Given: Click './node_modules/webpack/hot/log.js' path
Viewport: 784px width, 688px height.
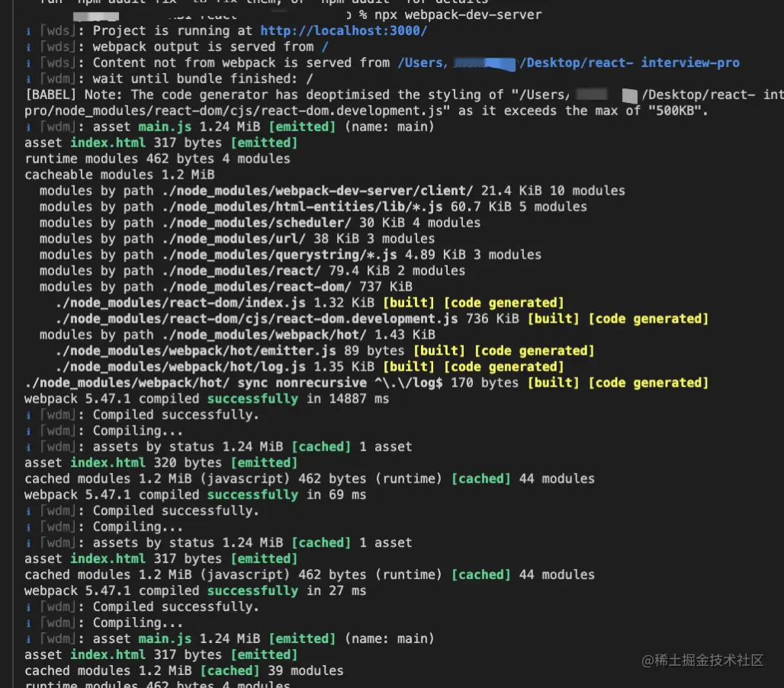Looking at the screenshot, I should click(181, 367).
